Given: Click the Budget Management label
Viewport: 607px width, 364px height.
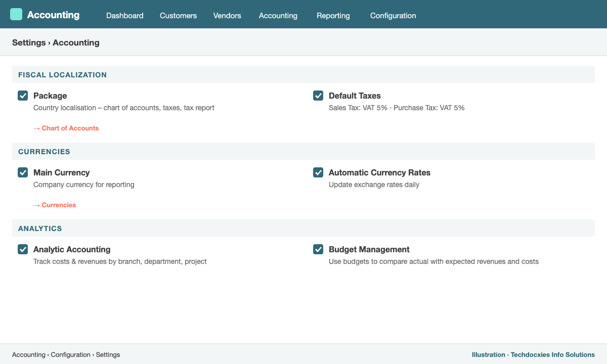Looking at the screenshot, I should click(369, 249).
